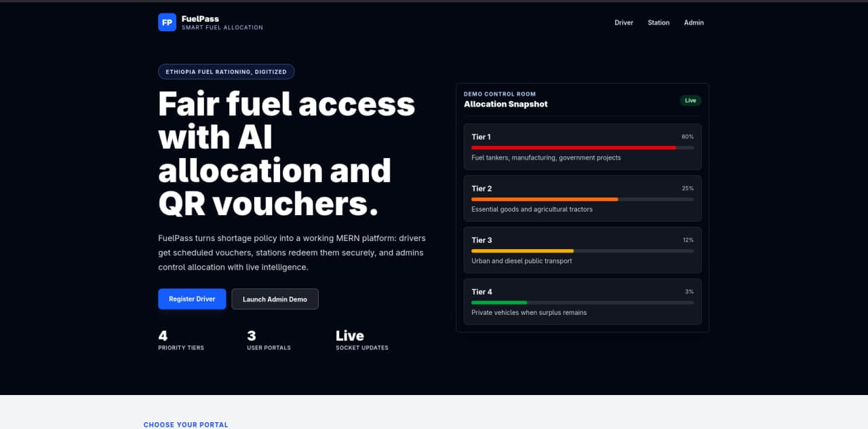
Task: Click the 3% value in Tier 4
Action: pos(689,291)
